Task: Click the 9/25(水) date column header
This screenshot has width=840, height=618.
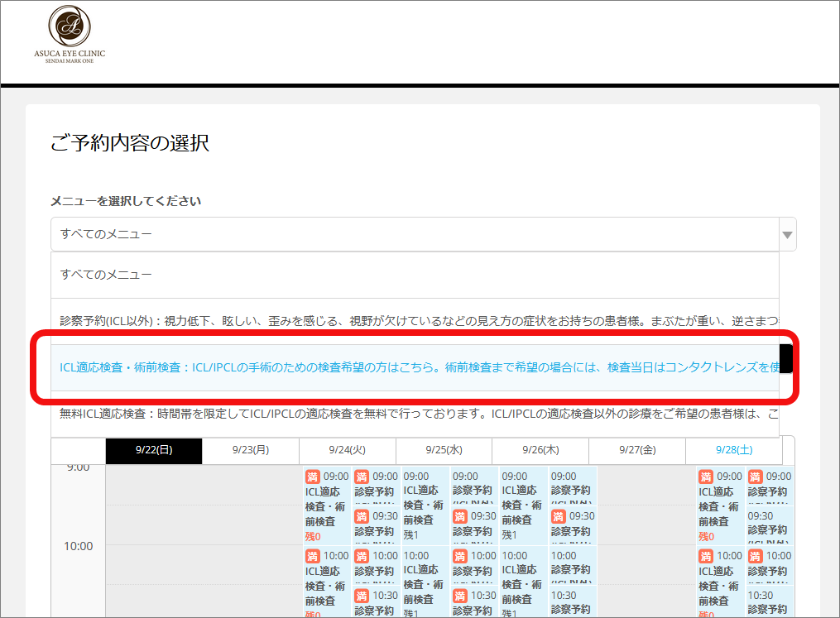Action: pyautogui.click(x=444, y=451)
